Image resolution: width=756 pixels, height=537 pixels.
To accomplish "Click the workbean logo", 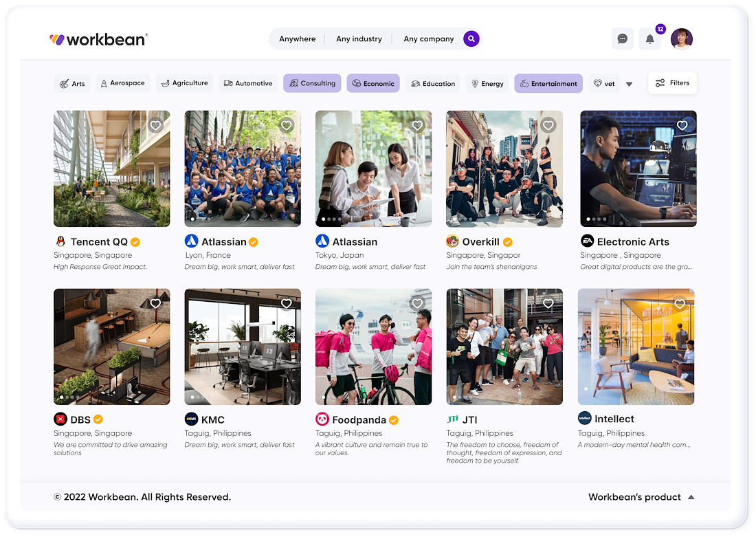I will coord(98,39).
